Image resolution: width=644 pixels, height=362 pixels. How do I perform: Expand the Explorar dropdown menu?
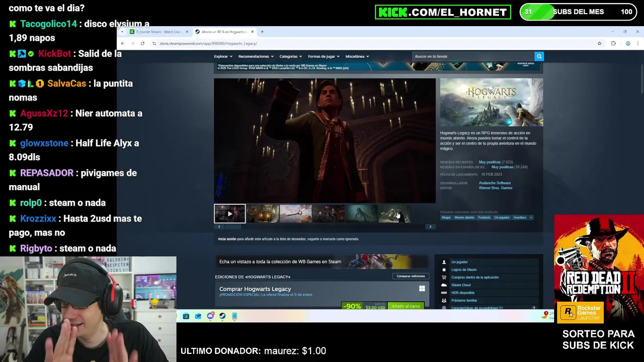coord(223,56)
